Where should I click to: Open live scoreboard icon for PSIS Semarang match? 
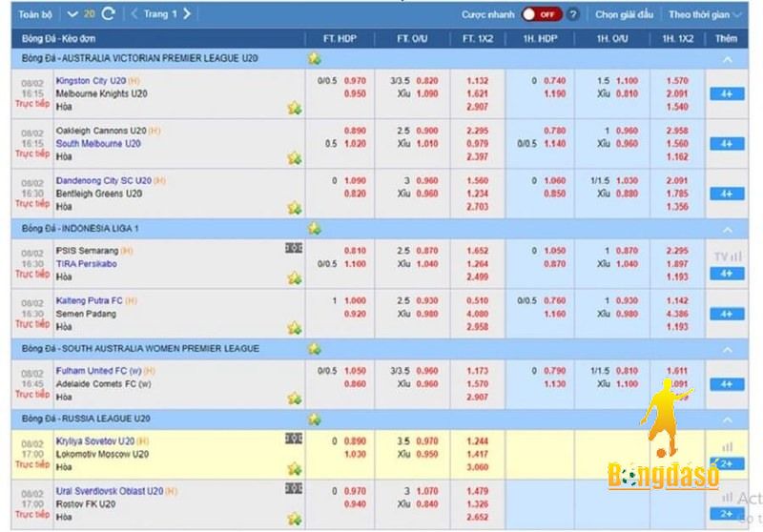pyautogui.click(x=294, y=249)
